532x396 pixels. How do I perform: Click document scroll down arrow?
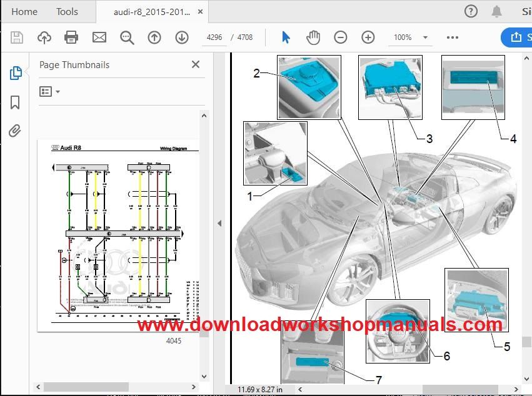[526, 379]
